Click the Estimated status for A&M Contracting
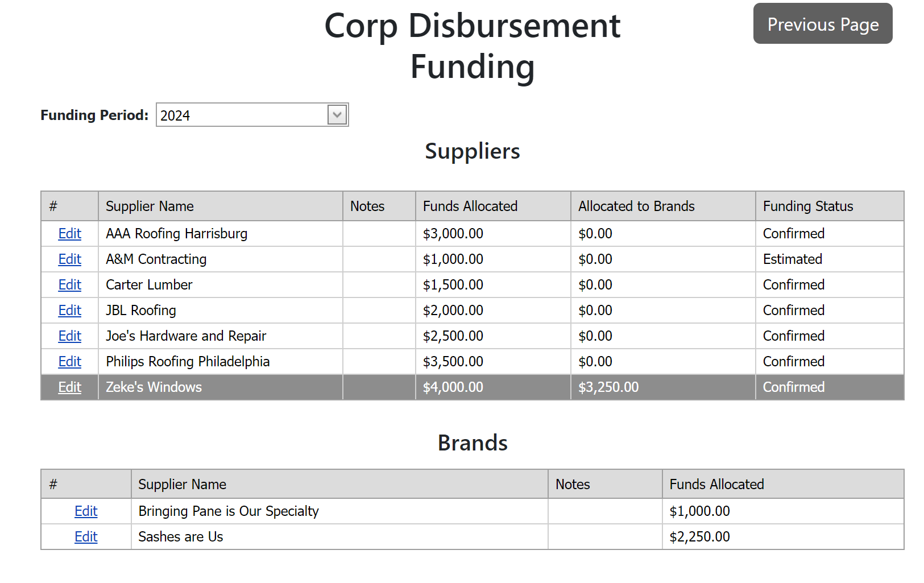 point(792,259)
